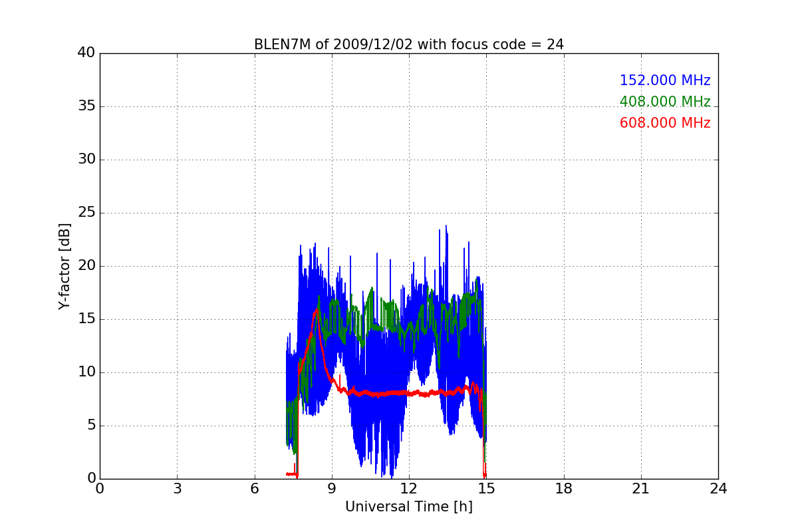The height and width of the screenshot is (532, 798).
Task: Click the y-axis tick label 30
Action: click(x=86, y=160)
